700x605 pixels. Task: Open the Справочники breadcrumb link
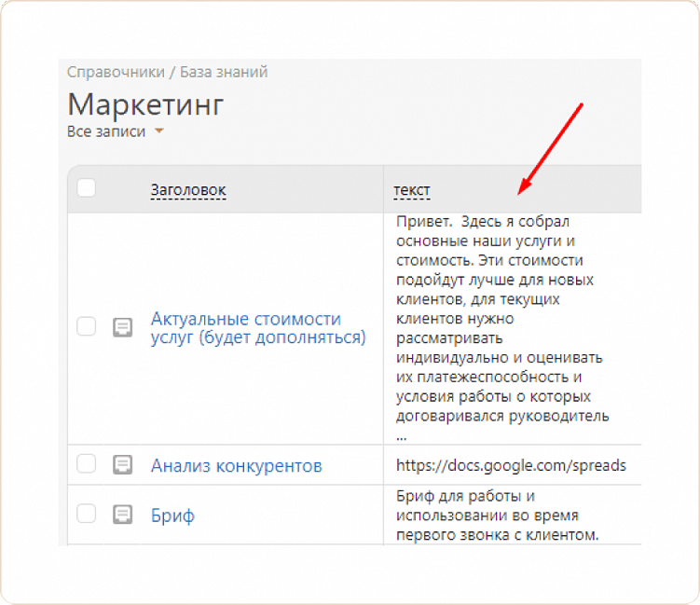click(114, 71)
